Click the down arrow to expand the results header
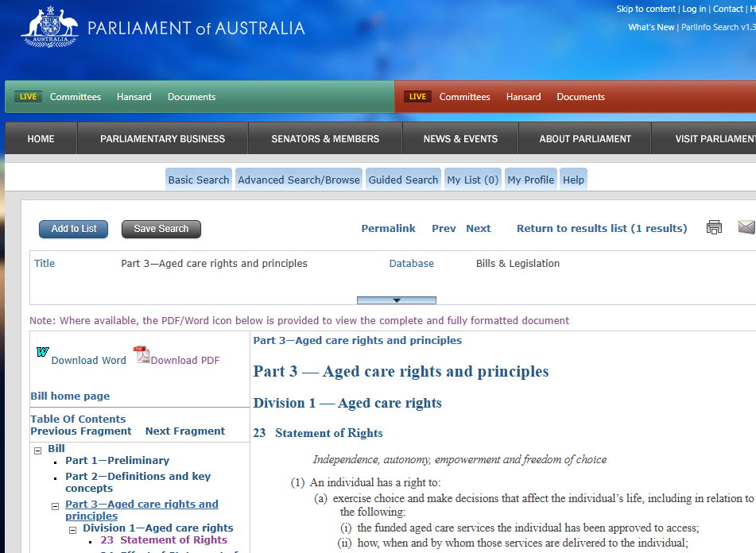 point(396,300)
